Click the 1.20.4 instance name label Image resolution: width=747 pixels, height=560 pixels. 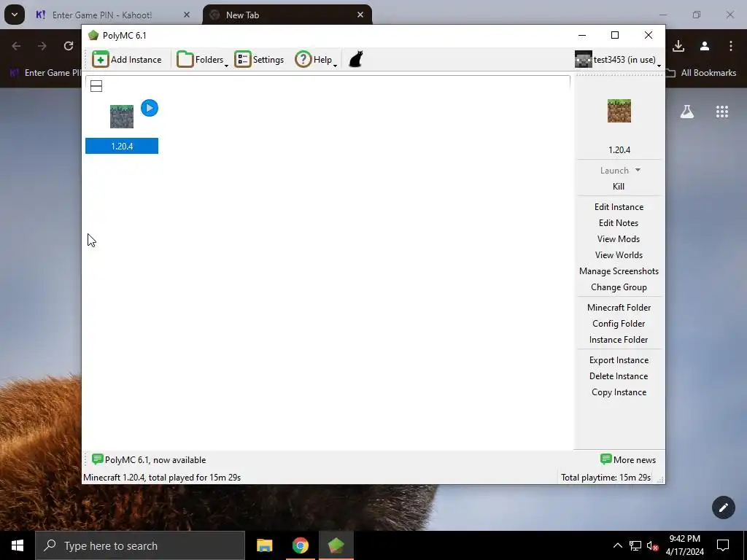122,146
